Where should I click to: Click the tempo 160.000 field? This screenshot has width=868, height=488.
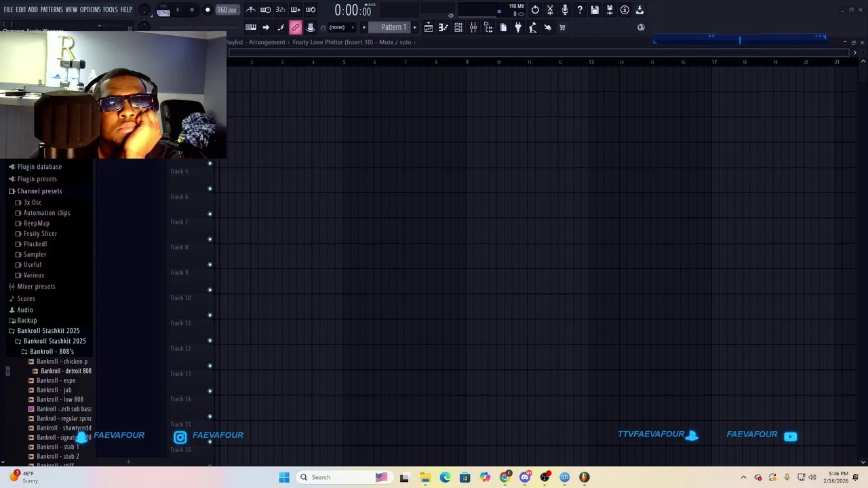pos(226,10)
